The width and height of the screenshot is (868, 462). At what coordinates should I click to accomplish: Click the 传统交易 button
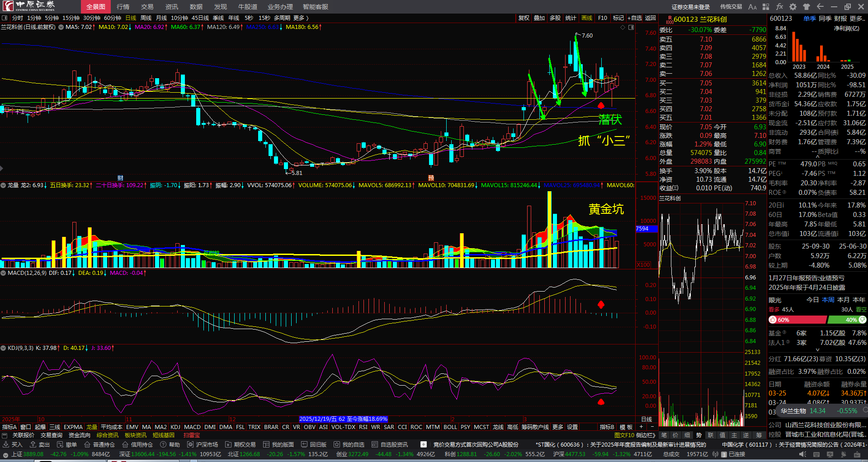click(x=731, y=7)
